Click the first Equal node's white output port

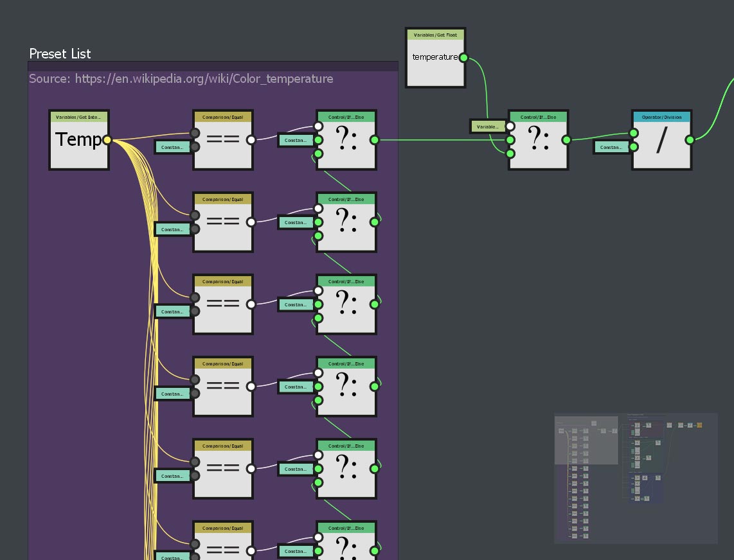[251, 140]
